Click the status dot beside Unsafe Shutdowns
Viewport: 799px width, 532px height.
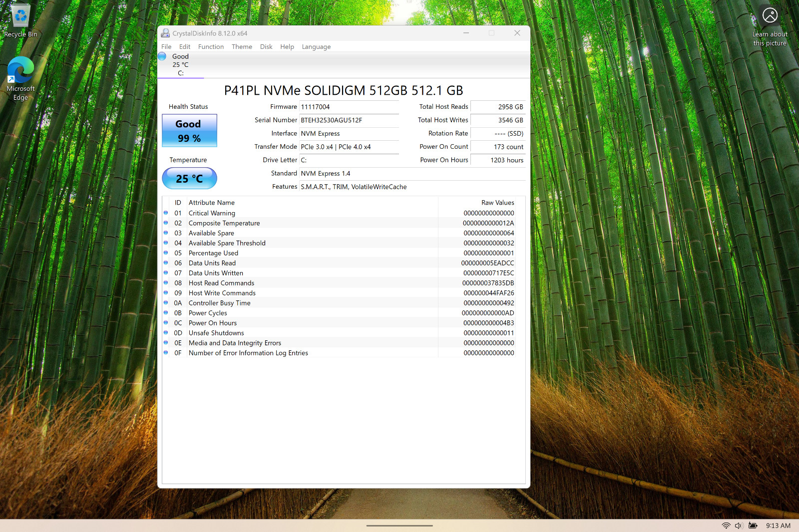pyautogui.click(x=166, y=332)
